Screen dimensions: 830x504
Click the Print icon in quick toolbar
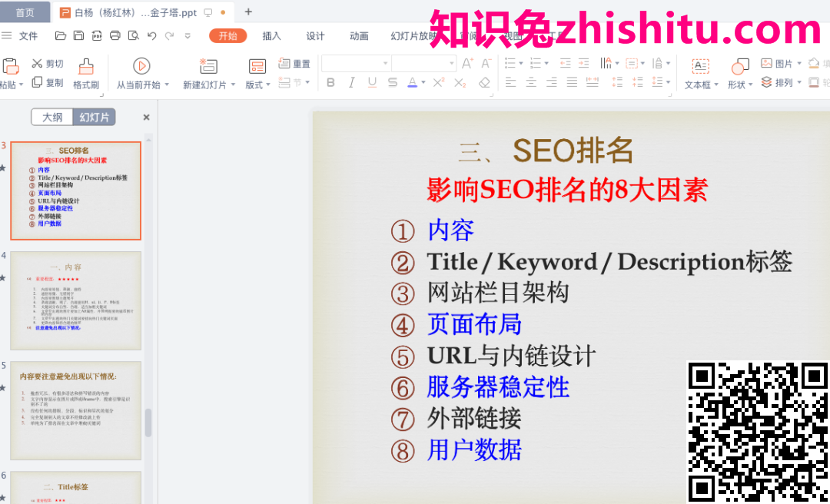point(115,36)
